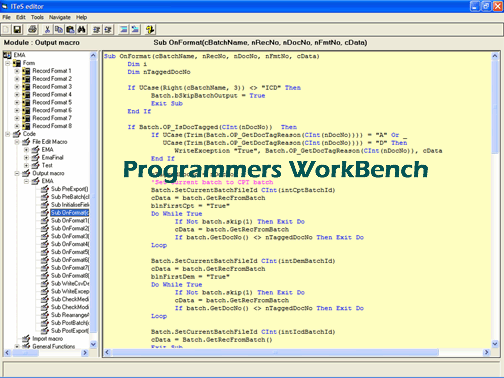Open the Tools menu
The height and width of the screenshot is (378, 504).
coord(37,17)
